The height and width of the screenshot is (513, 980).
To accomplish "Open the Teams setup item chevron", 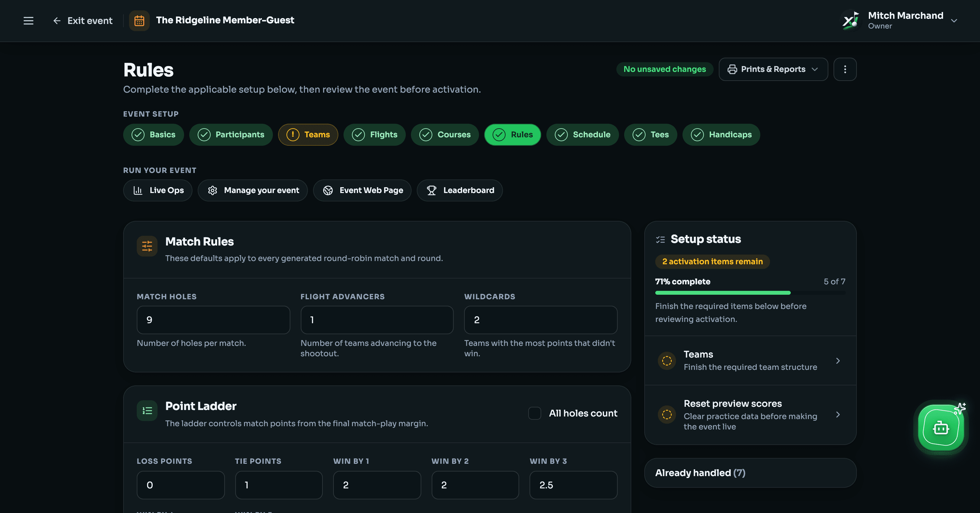I will coord(838,360).
